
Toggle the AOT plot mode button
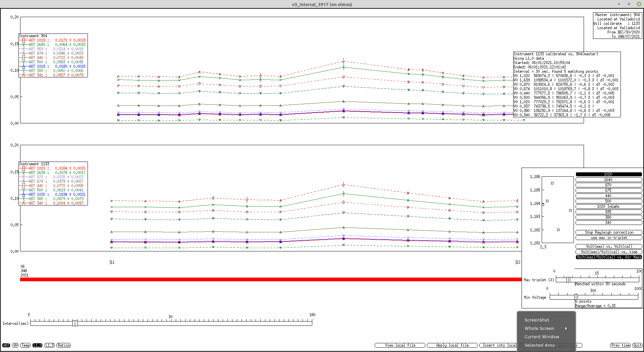(6, 345)
